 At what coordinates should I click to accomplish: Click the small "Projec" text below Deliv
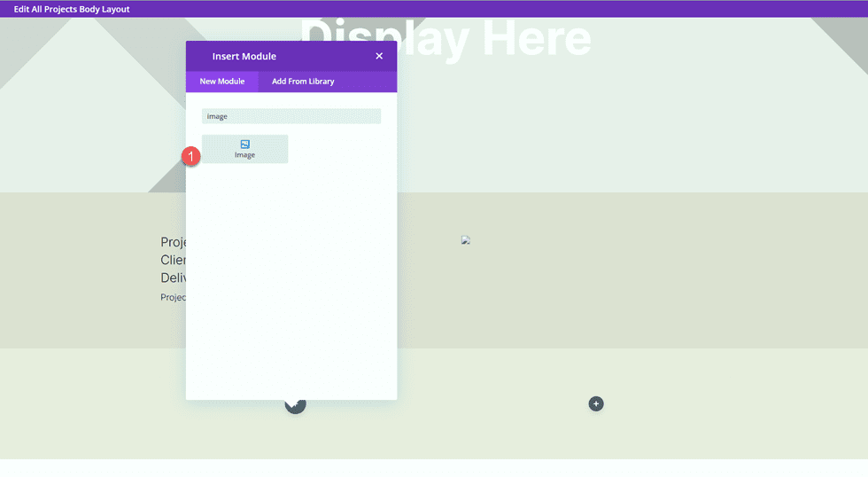173,298
